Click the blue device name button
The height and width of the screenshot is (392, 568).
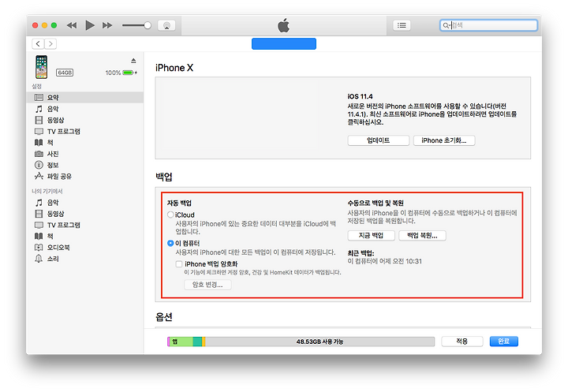[x=284, y=44]
